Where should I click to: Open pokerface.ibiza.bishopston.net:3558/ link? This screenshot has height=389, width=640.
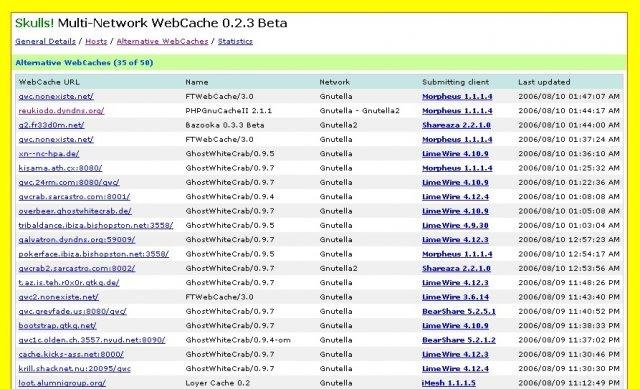pyautogui.click(x=93, y=254)
